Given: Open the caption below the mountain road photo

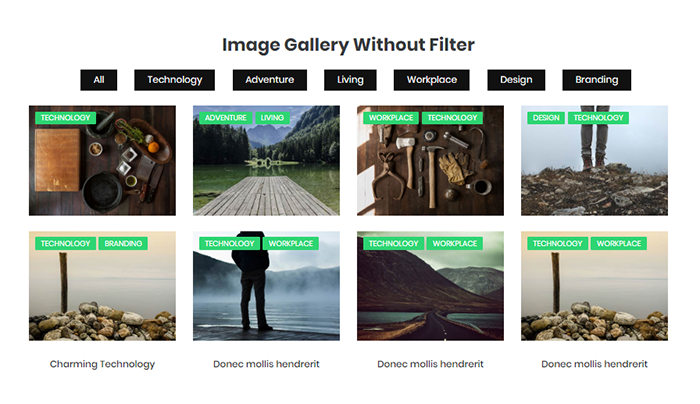Looking at the screenshot, I should point(430,364).
